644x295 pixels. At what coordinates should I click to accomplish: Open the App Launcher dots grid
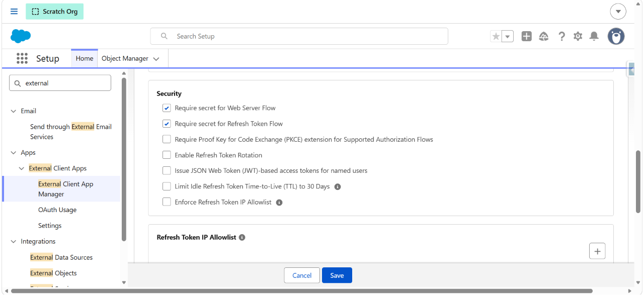click(x=22, y=58)
